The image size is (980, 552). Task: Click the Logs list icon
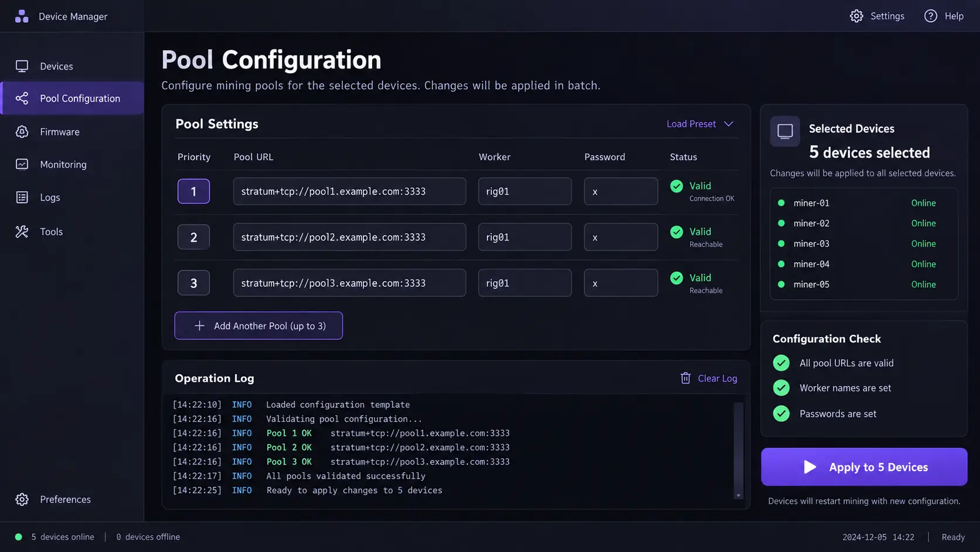click(x=22, y=198)
